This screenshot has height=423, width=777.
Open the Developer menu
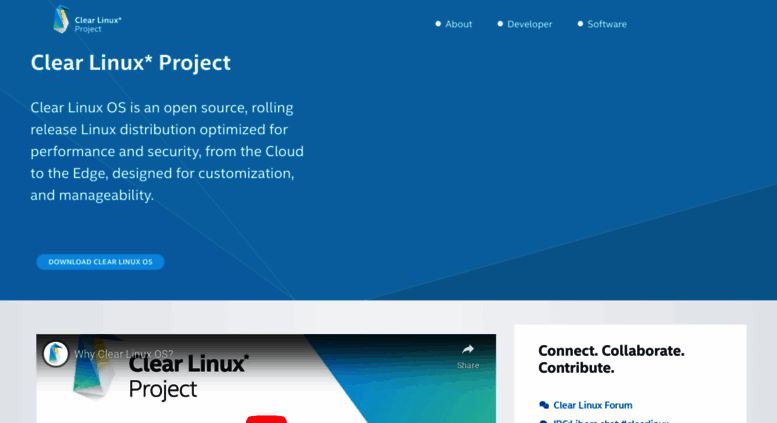click(x=529, y=24)
